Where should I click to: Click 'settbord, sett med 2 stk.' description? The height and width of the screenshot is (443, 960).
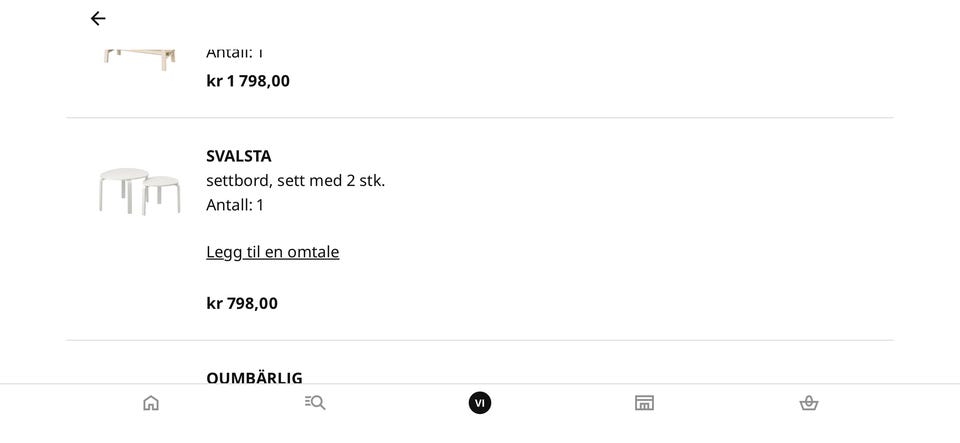pyautogui.click(x=296, y=181)
